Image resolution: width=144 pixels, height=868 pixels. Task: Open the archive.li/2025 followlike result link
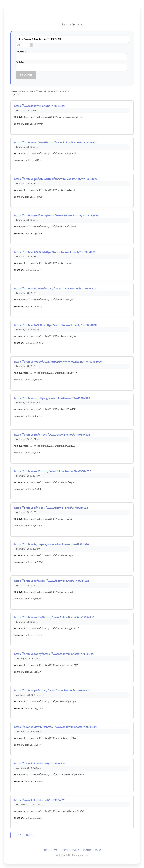(55, 252)
